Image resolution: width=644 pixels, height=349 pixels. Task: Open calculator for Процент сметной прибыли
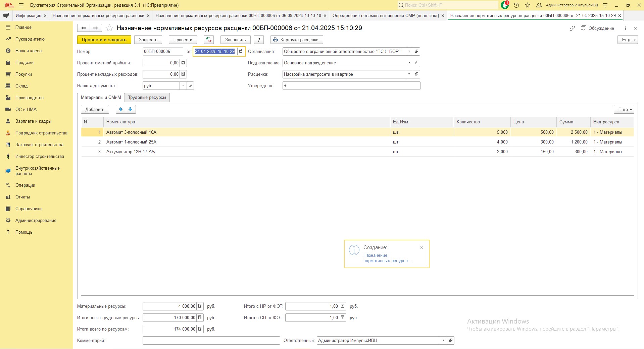point(183,63)
